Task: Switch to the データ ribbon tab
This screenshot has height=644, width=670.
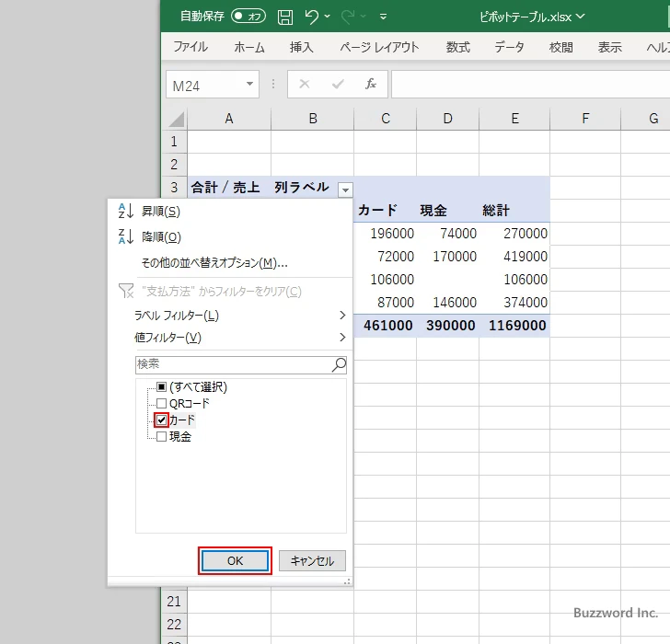Action: 509,47
